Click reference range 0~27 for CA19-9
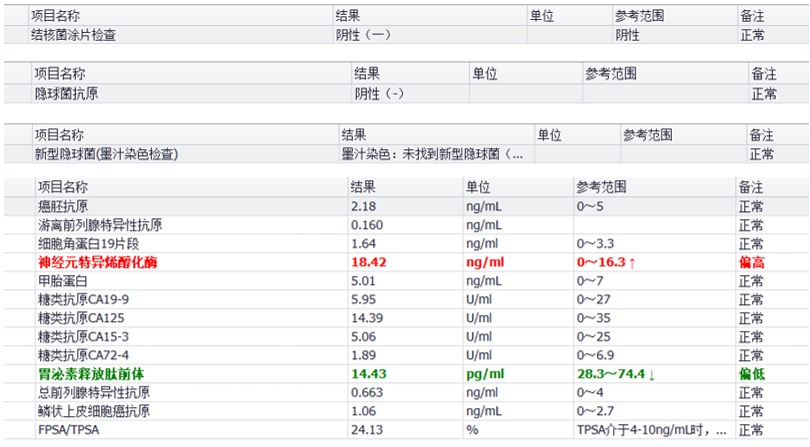Screen dimensions: 810x447 594,300
